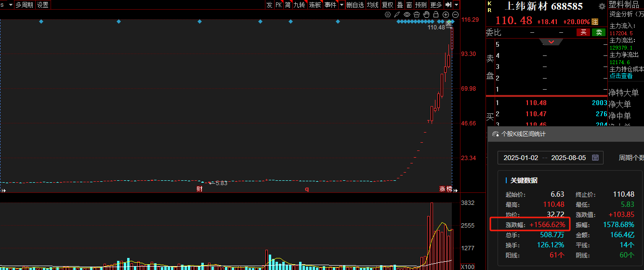The image size is (644, 270).
Task: Click the stock panel settings gear
Action: 602,7
